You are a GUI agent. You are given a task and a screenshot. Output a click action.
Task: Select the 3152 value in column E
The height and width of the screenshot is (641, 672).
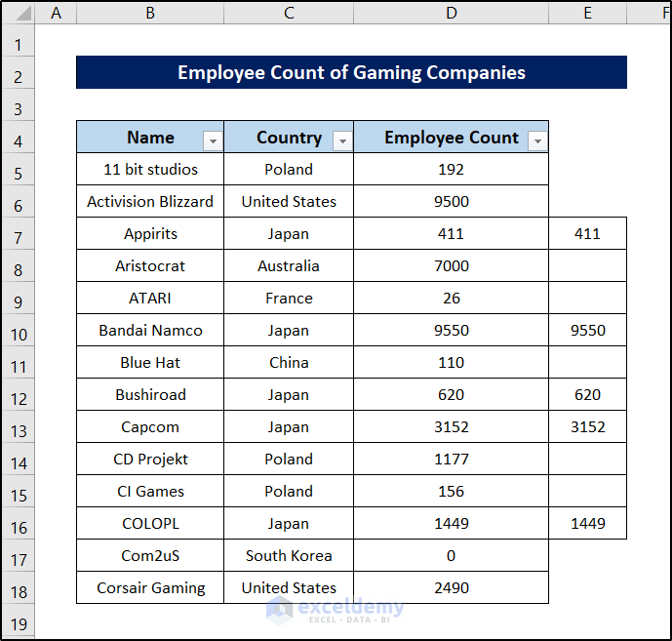[x=587, y=426]
